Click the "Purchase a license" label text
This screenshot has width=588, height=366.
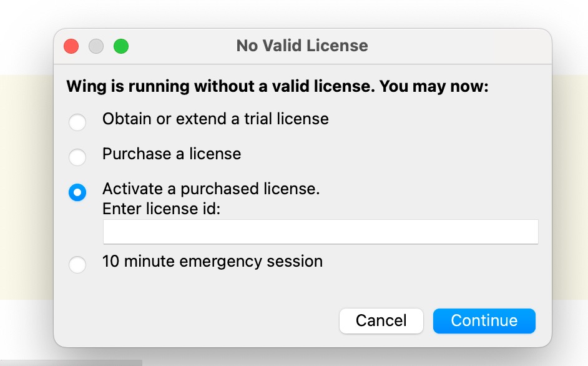172,154
